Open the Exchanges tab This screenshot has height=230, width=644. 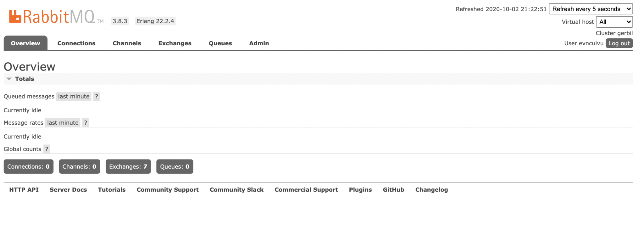pos(175,43)
